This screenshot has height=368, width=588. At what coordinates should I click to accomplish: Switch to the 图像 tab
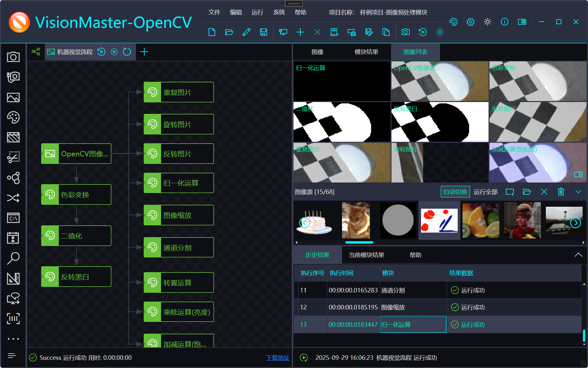click(x=318, y=52)
